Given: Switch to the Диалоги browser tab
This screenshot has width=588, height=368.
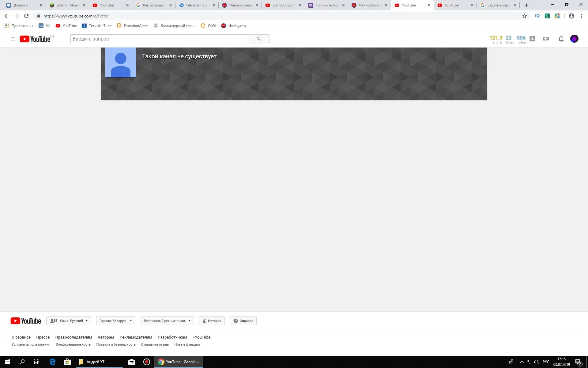Looking at the screenshot, I should click(x=21, y=5).
